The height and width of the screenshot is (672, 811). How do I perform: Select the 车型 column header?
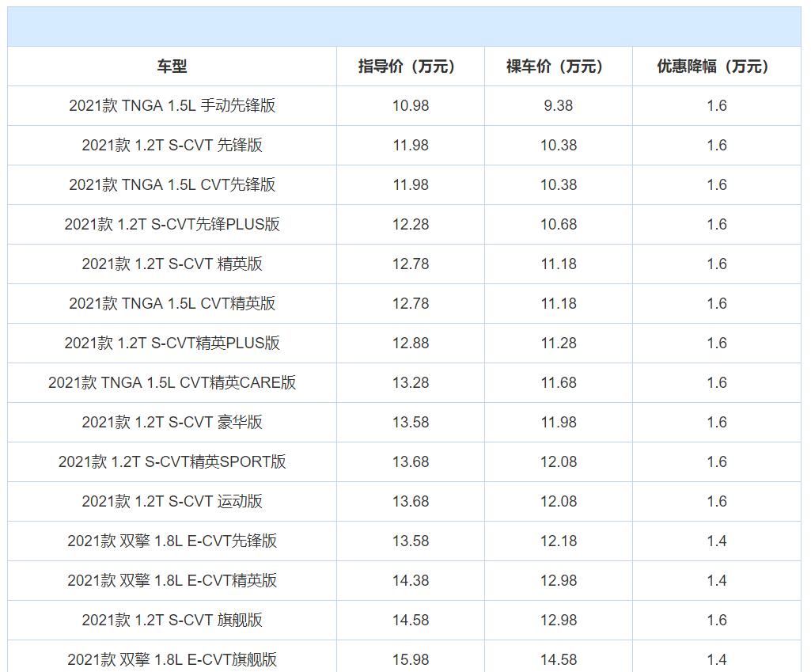click(x=172, y=66)
